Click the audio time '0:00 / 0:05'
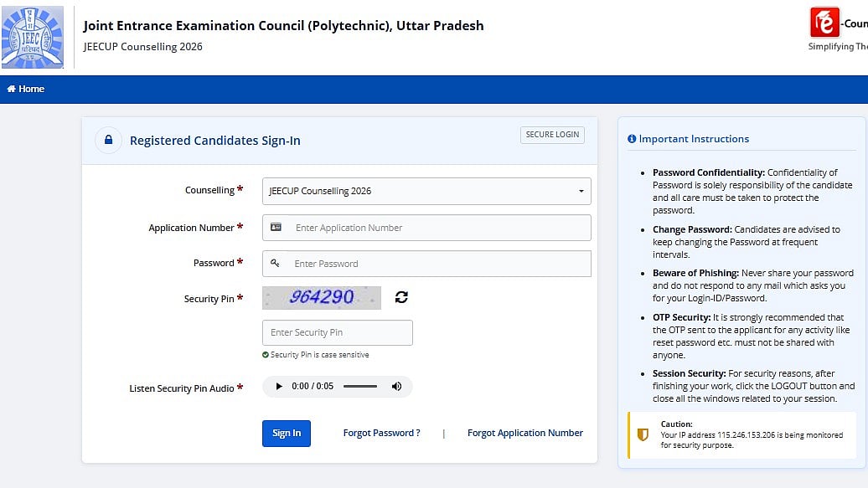The image size is (868, 488). pos(313,386)
